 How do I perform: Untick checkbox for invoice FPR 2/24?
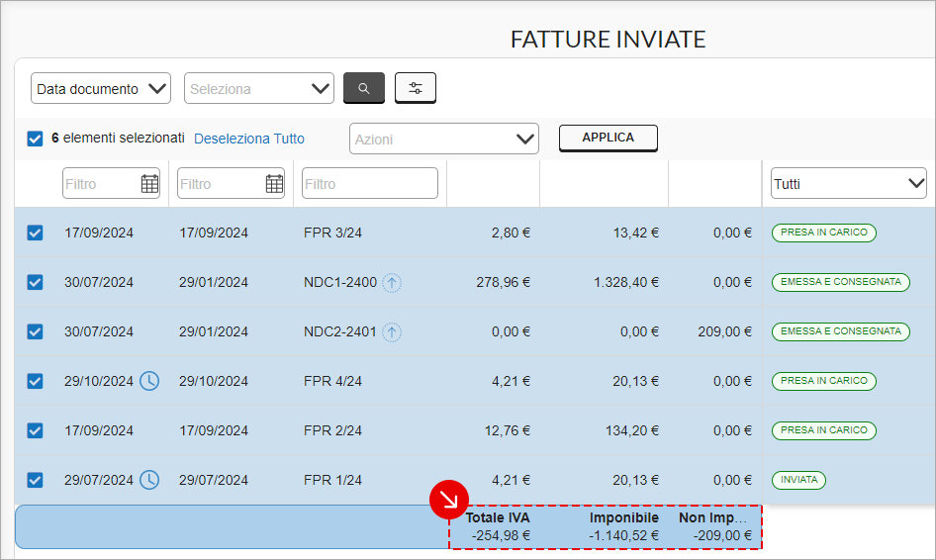35,430
